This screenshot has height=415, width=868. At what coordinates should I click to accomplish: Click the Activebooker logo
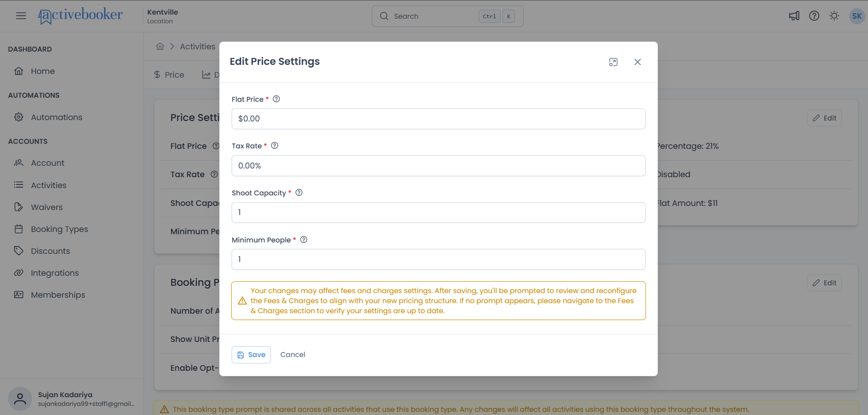80,16
